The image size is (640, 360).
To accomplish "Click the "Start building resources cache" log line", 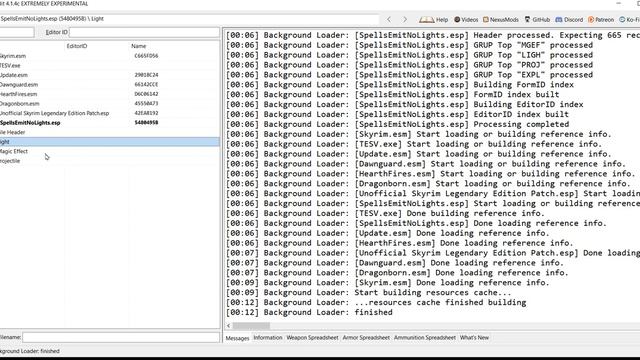I will (x=369, y=293).
